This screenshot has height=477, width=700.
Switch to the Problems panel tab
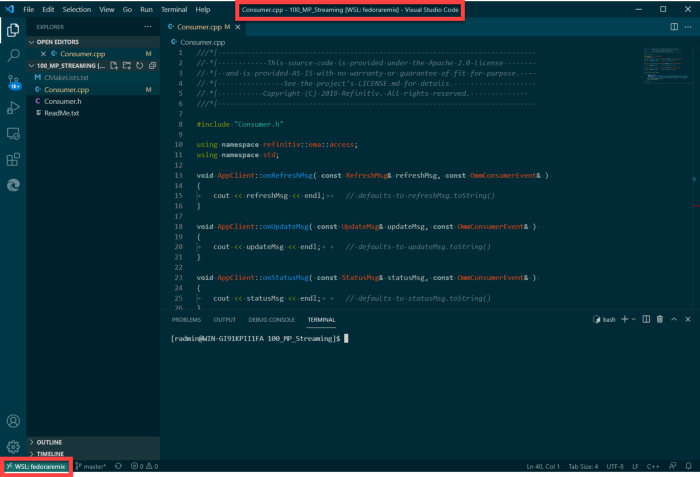point(186,320)
